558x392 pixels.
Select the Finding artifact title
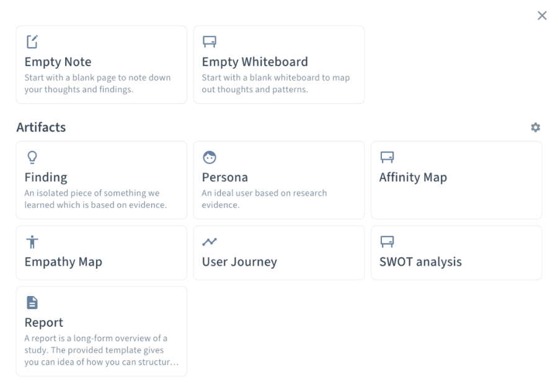click(46, 177)
